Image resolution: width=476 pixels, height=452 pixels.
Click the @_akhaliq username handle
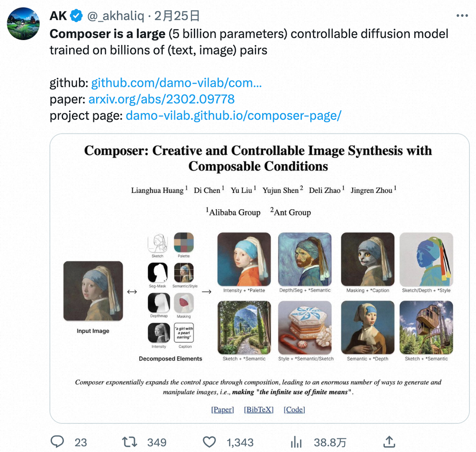(116, 16)
